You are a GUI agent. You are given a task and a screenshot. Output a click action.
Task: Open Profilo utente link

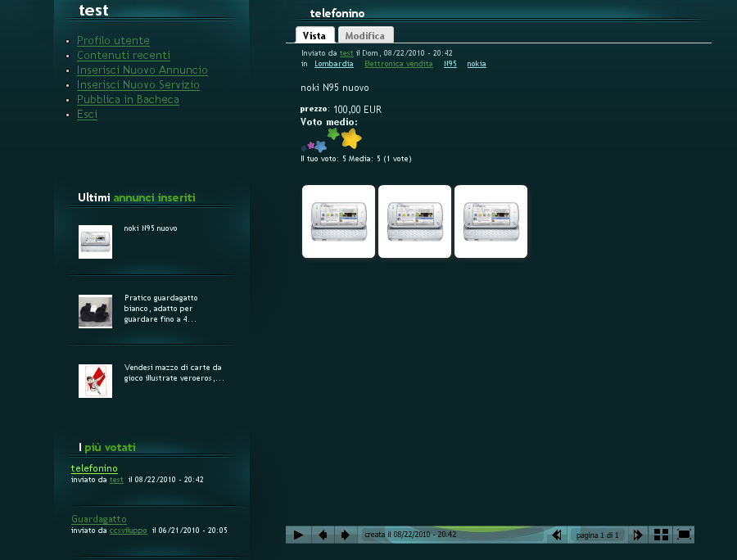(113, 40)
